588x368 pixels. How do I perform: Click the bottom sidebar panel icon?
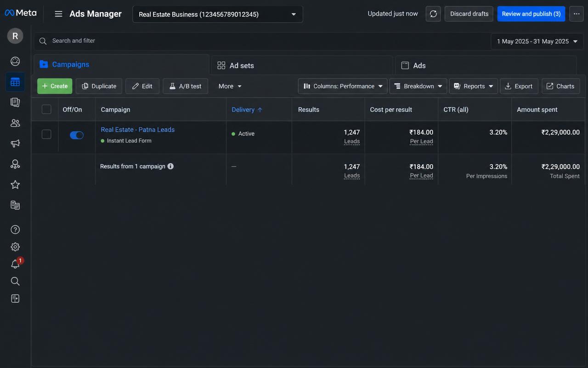tap(15, 299)
